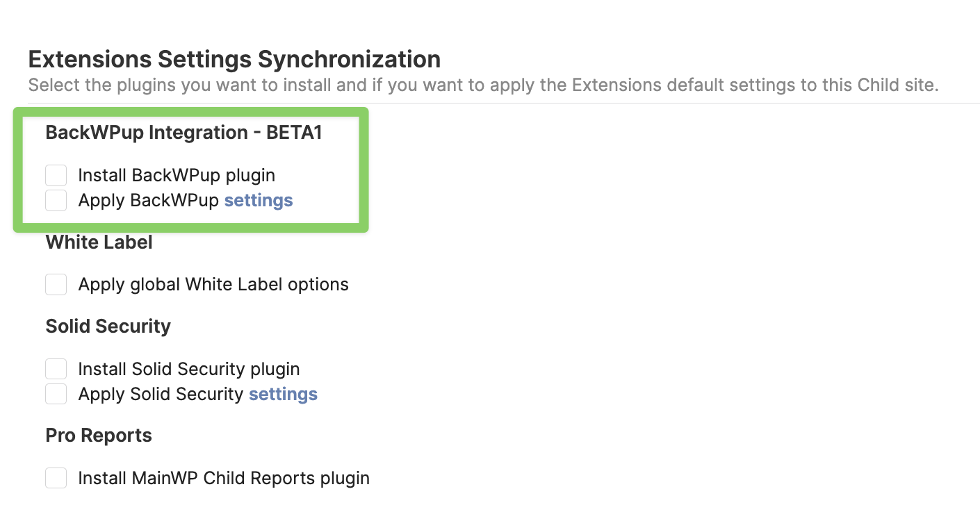Click the "Apply global White Label options" label
980x521 pixels.
pyautogui.click(x=213, y=284)
